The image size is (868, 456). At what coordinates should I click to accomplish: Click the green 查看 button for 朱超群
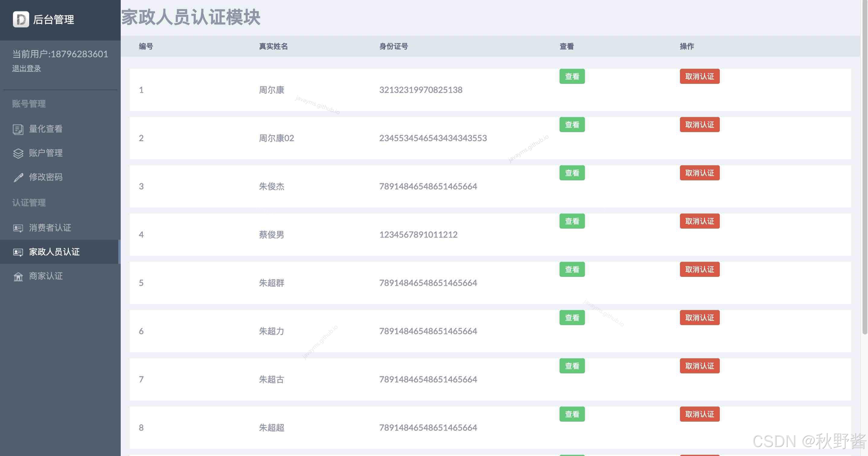click(x=572, y=269)
